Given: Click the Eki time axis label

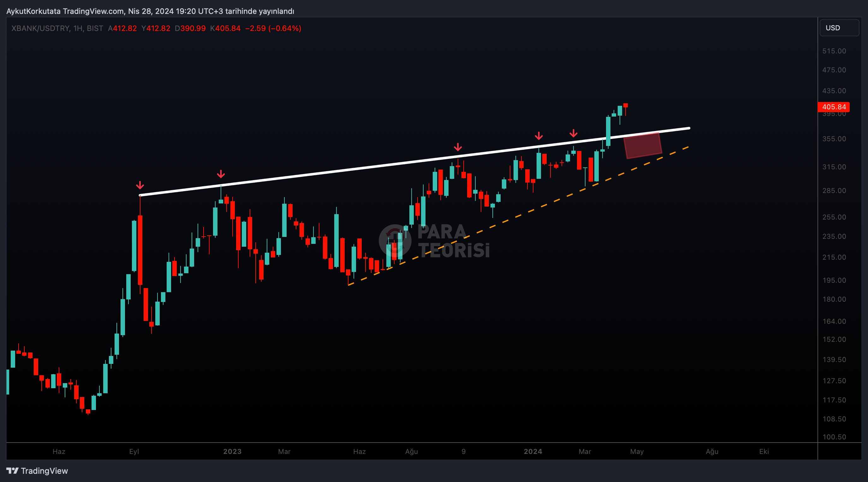Looking at the screenshot, I should pos(764,452).
